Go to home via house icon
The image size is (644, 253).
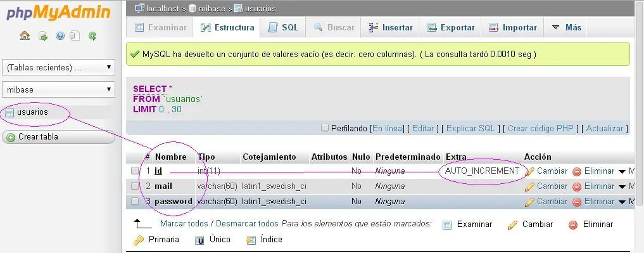click(25, 36)
